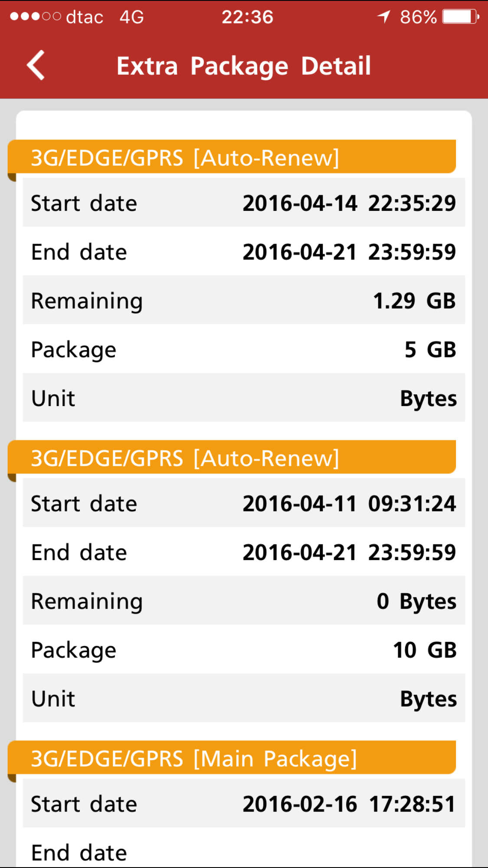Tap the Unit Bytes row under 10 GB package
Viewport: 488px width, 868px height.
244,698
